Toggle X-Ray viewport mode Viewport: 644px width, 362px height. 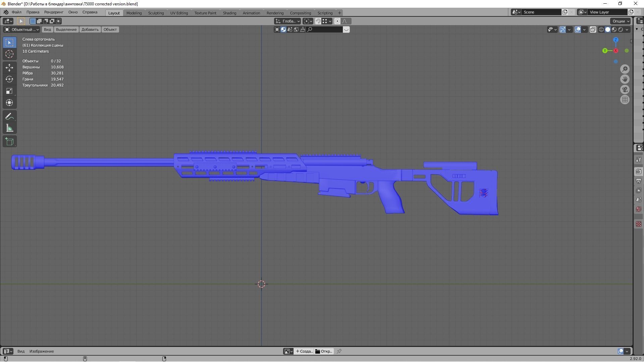(x=593, y=29)
